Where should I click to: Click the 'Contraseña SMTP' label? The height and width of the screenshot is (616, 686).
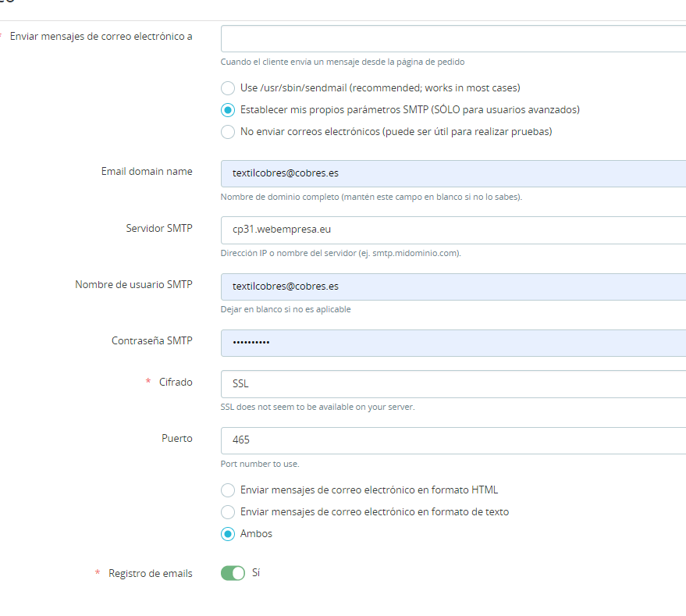coord(152,340)
